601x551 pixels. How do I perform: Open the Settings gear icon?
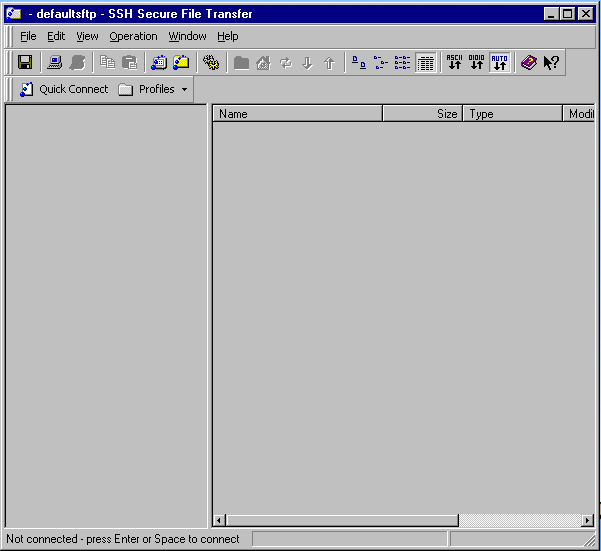pos(211,62)
